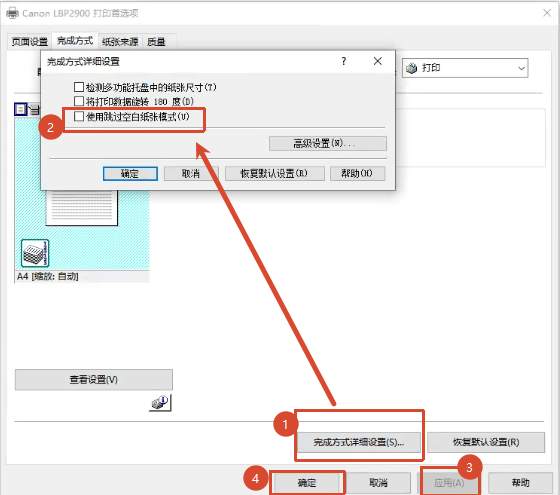This screenshot has height=495, width=560.
Task: Click the small profile icon above preview
Action: (20, 109)
